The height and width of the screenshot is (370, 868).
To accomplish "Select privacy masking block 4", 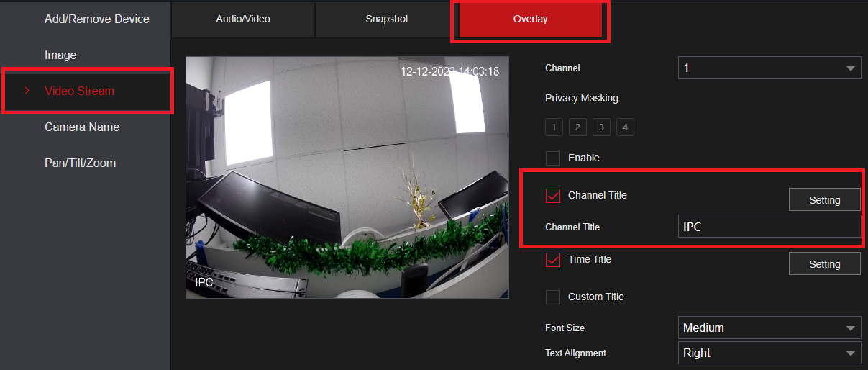I will (625, 127).
